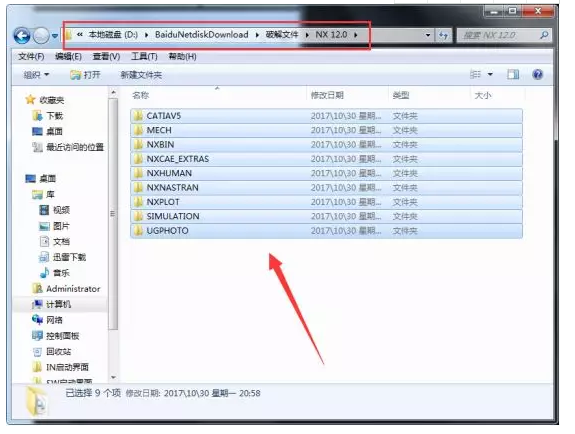Select the NXPLOT folder
Viewport: 575px width, 434px height.
326,202
